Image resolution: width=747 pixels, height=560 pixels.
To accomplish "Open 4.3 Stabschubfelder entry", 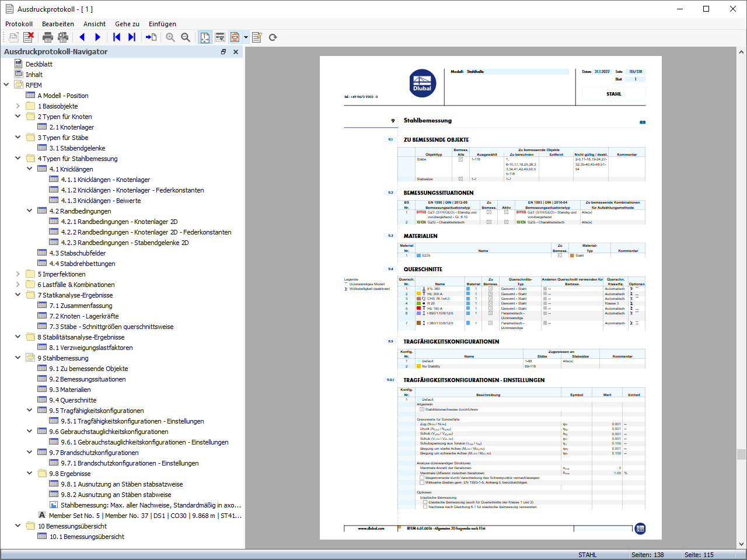I will [x=78, y=253].
